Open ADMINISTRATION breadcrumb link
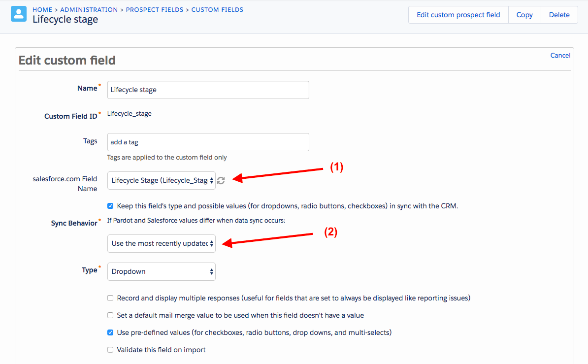Image resolution: width=588 pixels, height=364 pixels. pos(89,10)
